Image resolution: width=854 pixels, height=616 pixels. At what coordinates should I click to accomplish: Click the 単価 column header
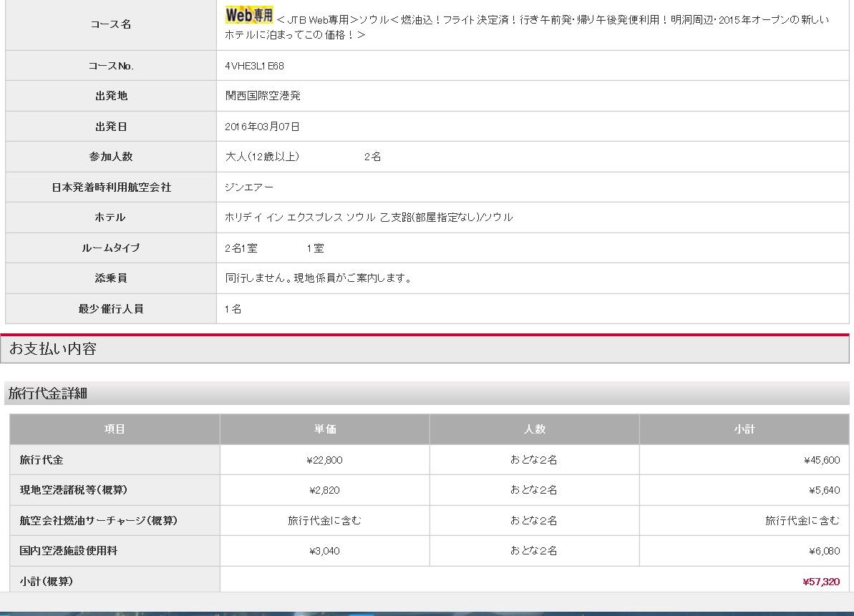324,429
